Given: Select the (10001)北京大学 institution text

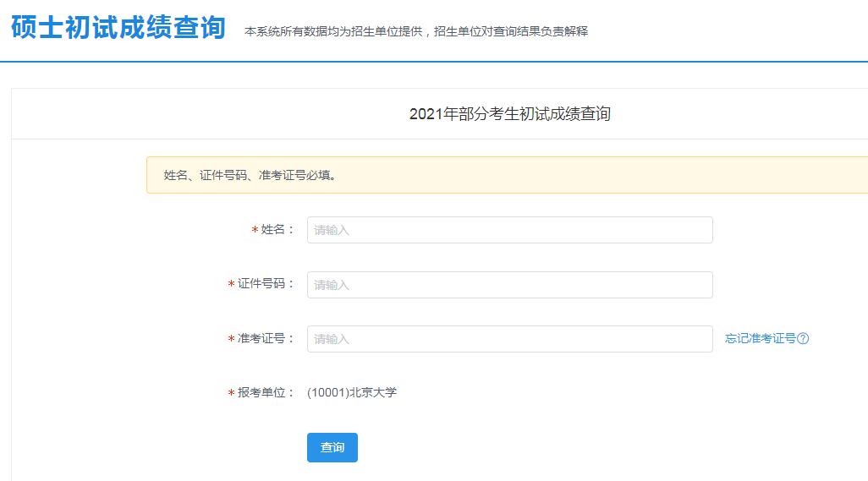Looking at the screenshot, I should point(352,393).
